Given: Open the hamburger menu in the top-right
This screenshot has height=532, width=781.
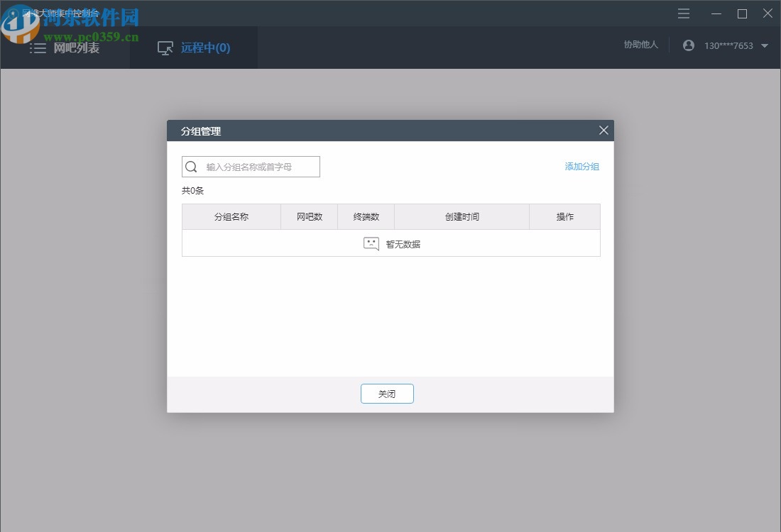Looking at the screenshot, I should point(683,13).
